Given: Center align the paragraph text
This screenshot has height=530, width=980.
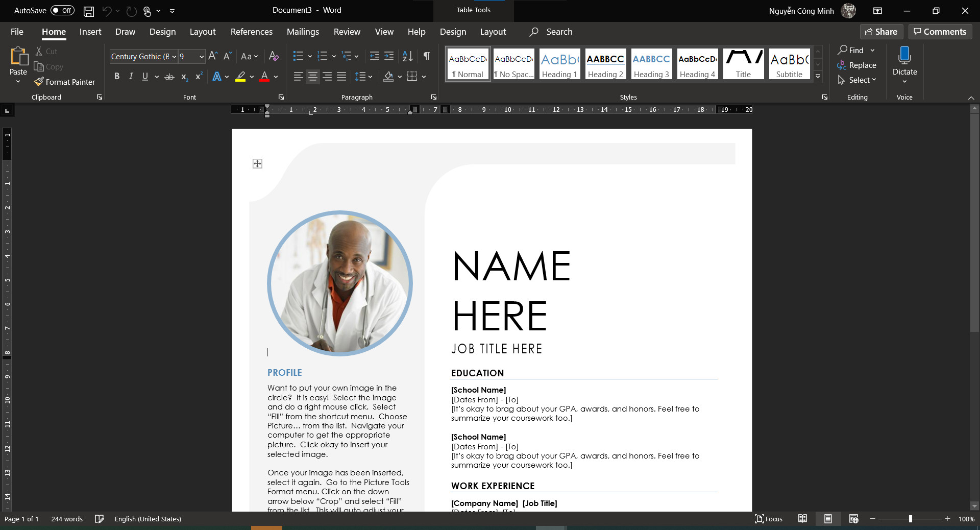Looking at the screenshot, I should (x=312, y=77).
